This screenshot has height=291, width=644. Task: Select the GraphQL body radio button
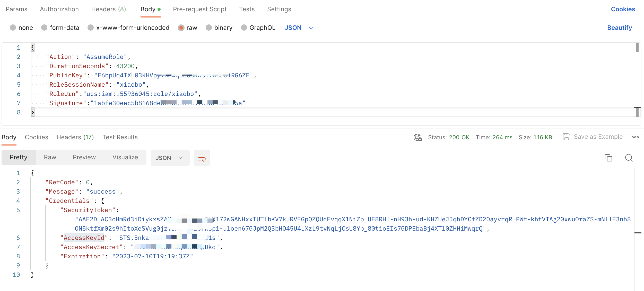pos(244,28)
